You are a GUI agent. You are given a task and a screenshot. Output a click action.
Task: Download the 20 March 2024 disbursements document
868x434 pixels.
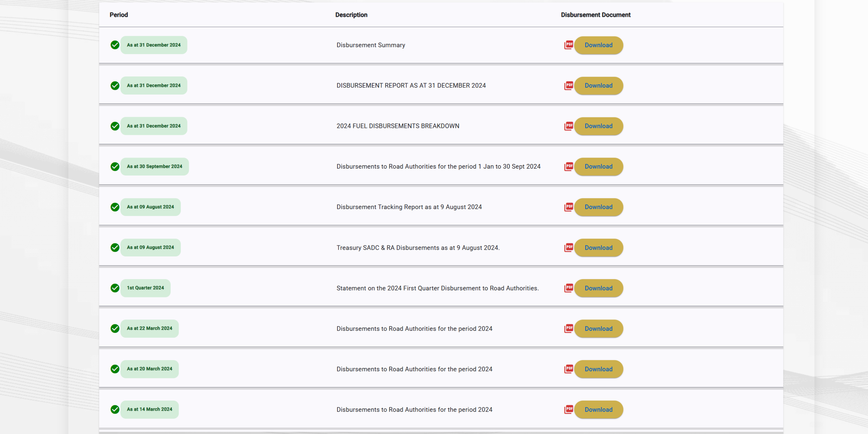598,369
